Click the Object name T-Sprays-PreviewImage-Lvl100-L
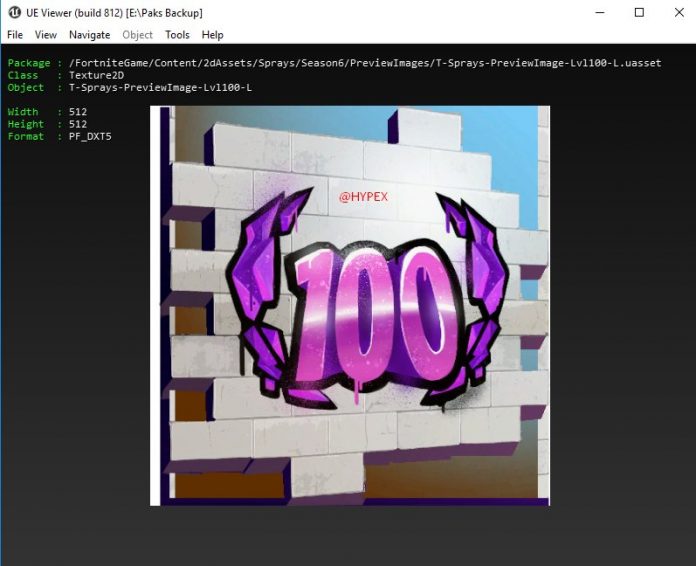 [x=160, y=87]
